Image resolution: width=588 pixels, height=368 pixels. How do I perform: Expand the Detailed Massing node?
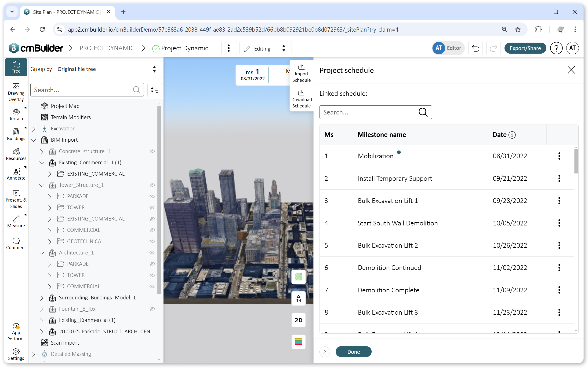pyautogui.click(x=34, y=354)
